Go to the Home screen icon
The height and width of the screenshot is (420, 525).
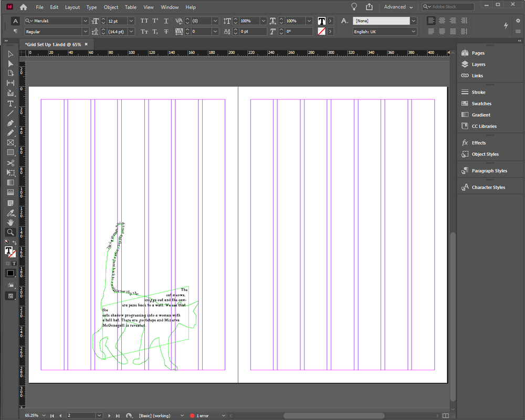23,7
